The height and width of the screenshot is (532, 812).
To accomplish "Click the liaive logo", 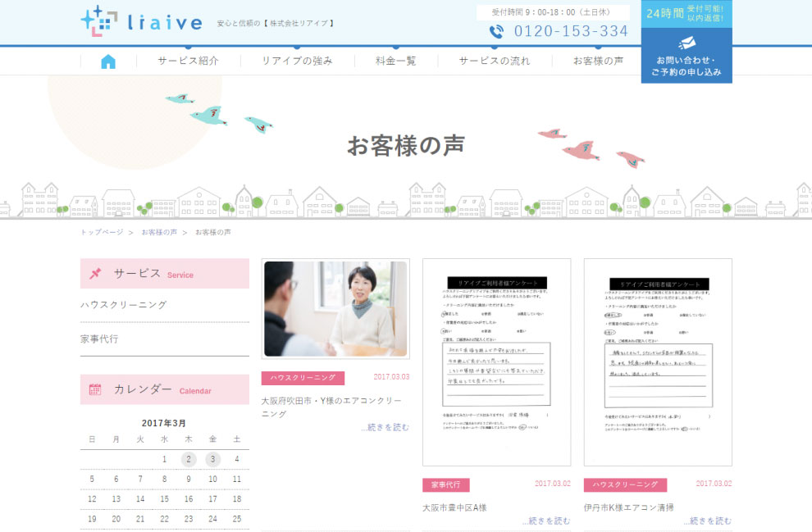I will click(x=141, y=22).
